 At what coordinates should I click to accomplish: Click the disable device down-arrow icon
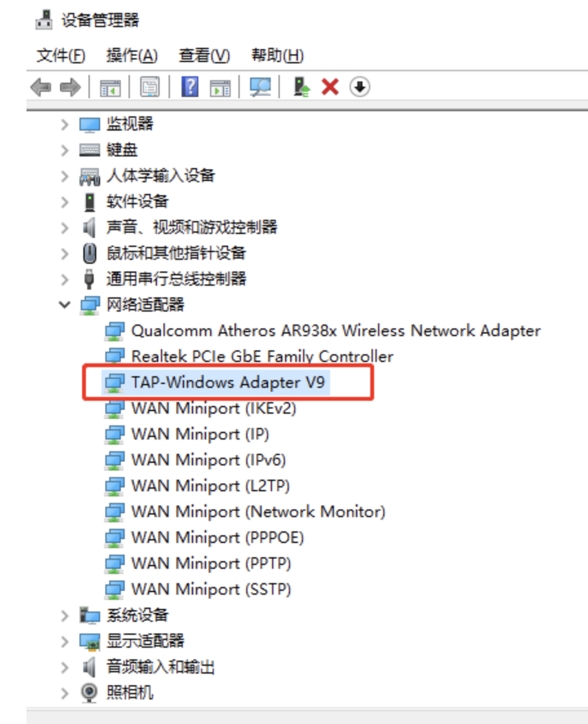[x=359, y=87]
